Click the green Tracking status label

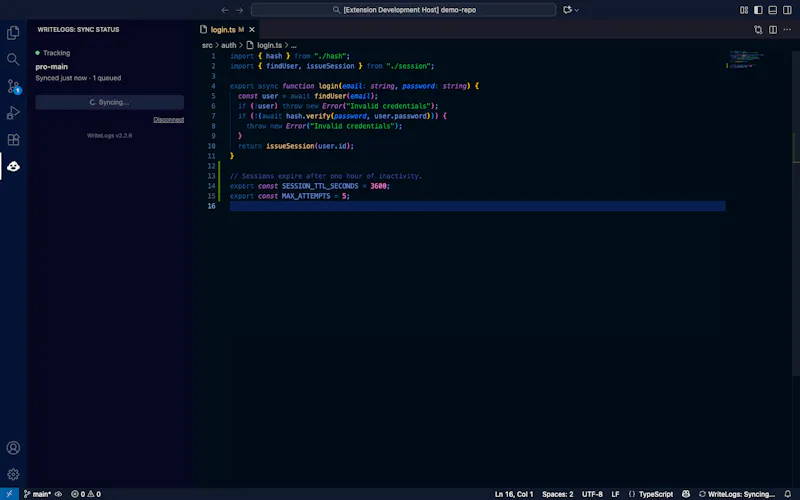click(53, 53)
